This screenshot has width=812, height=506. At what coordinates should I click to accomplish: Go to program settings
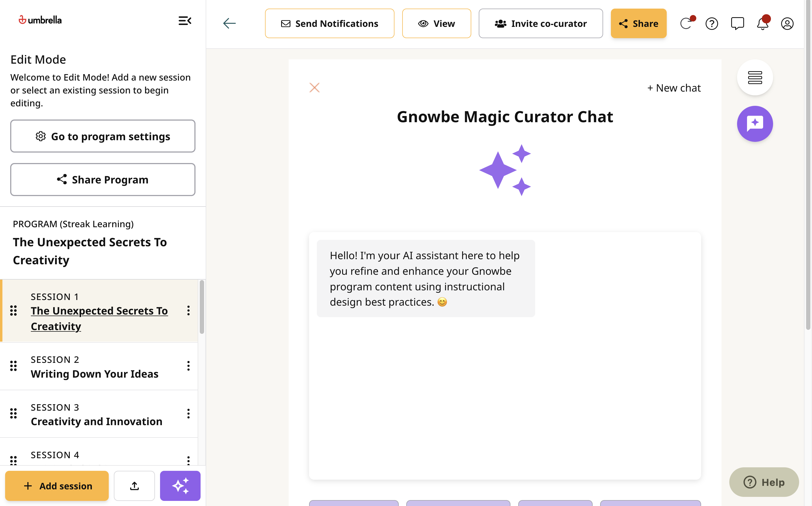[103, 136]
